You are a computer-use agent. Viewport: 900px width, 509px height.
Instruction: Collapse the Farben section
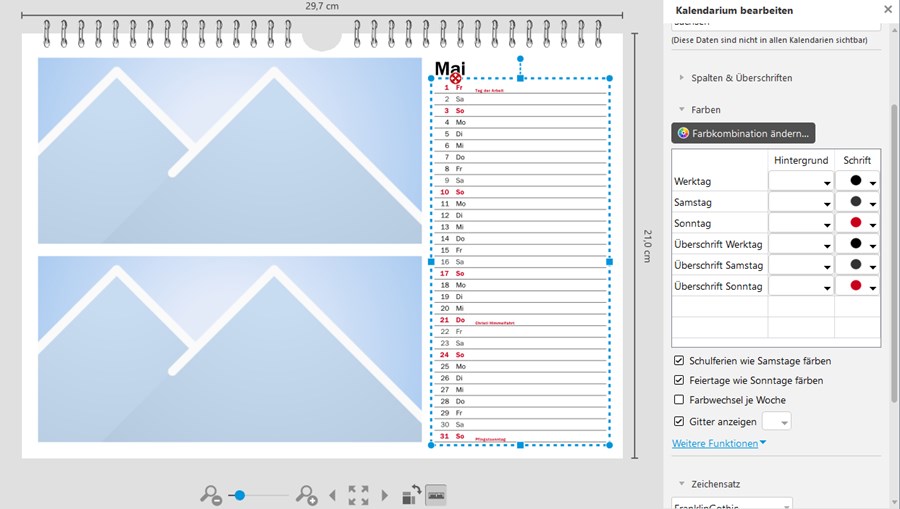point(681,109)
